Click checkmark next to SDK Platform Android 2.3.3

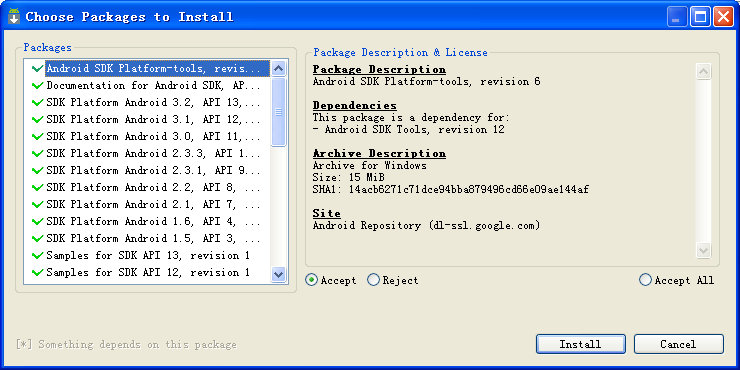click(38, 153)
